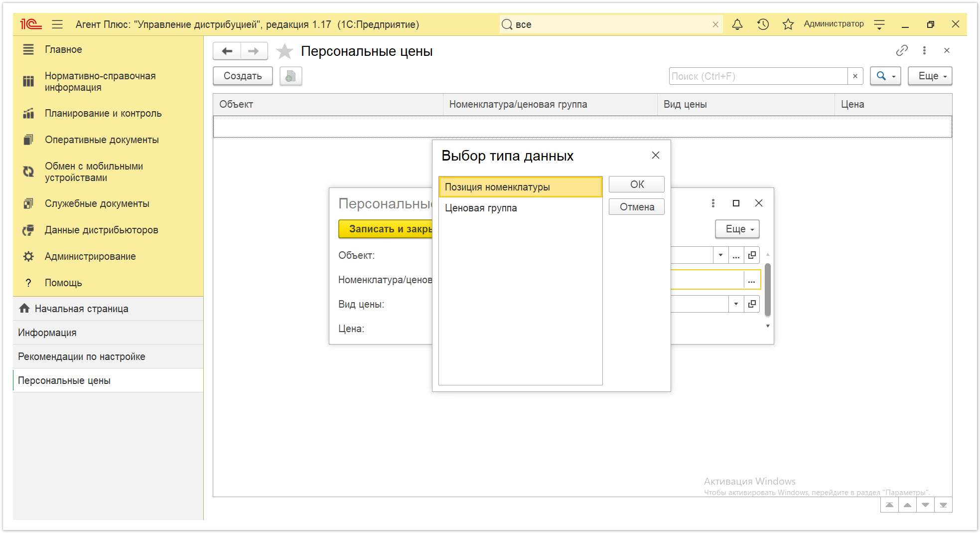The width and height of the screenshot is (980, 533).
Task: Open history clock icon
Action: pyautogui.click(x=763, y=24)
